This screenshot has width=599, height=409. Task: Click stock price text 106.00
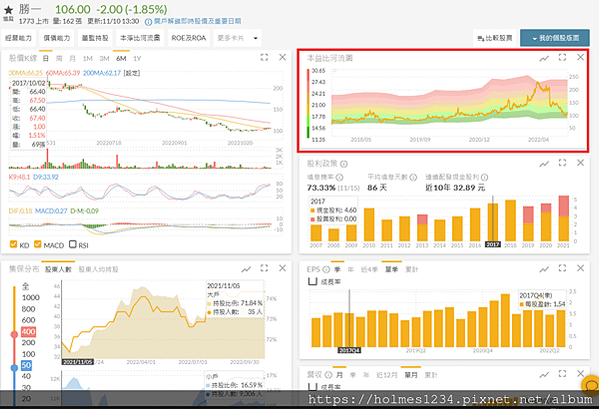[73, 9]
